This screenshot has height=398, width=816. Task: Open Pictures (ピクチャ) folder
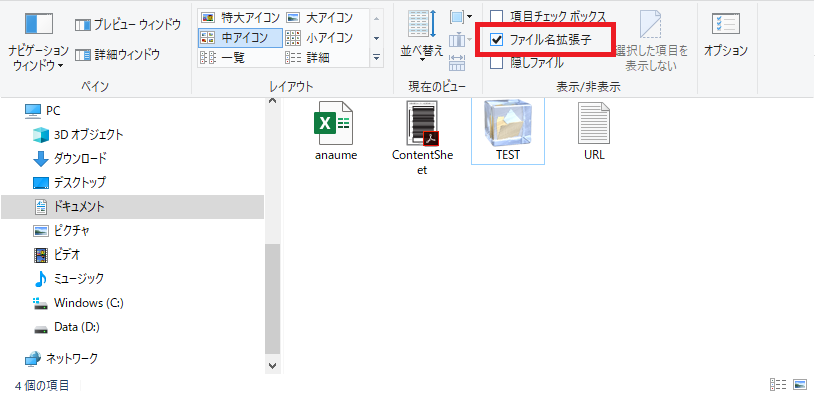coord(61,230)
